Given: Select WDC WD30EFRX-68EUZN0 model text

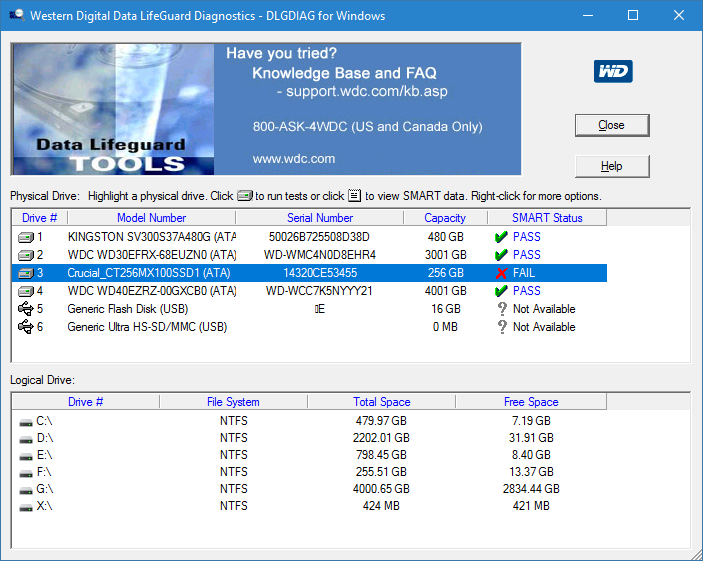Looking at the screenshot, I should pos(152,255).
